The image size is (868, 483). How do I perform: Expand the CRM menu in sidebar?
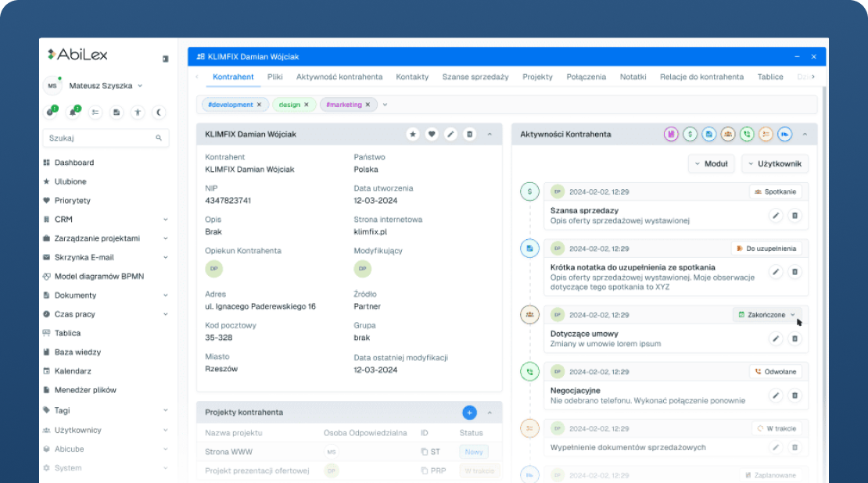[x=106, y=220]
